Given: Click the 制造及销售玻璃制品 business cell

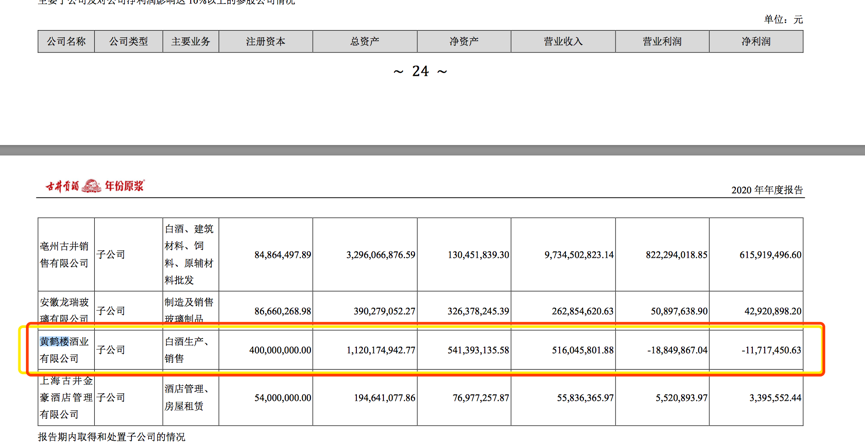Looking at the screenshot, I should (x=189, y=310).
